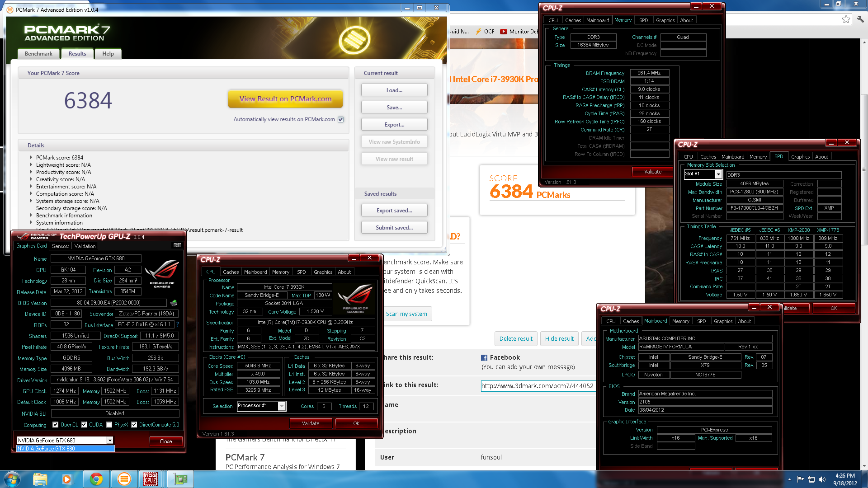Open Chrome's wrench settings menu
The image size is (868, 488).
(860, 19)
